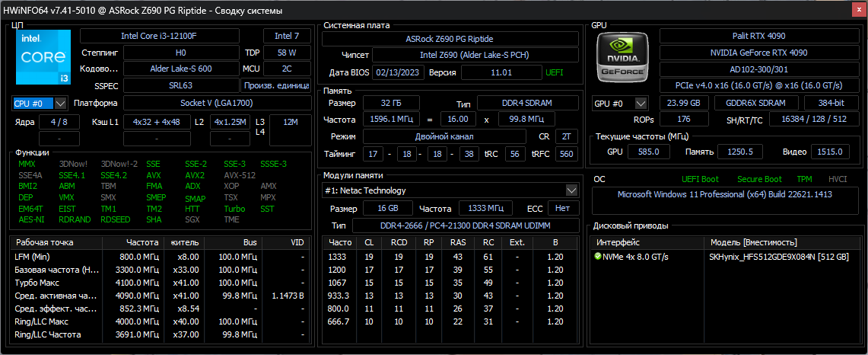The width and height of the screenshot is (868, 355).
Task: Click the Intel Core i3 logo
Action: (43, 57)
